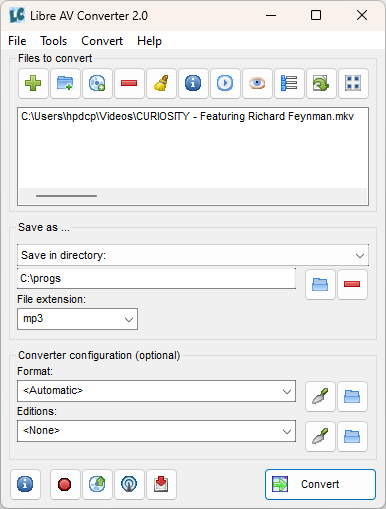The width and height of the screenshot is (386, 509).
Task: Click the disc with green arrow icon
Action: click(97, 485)
